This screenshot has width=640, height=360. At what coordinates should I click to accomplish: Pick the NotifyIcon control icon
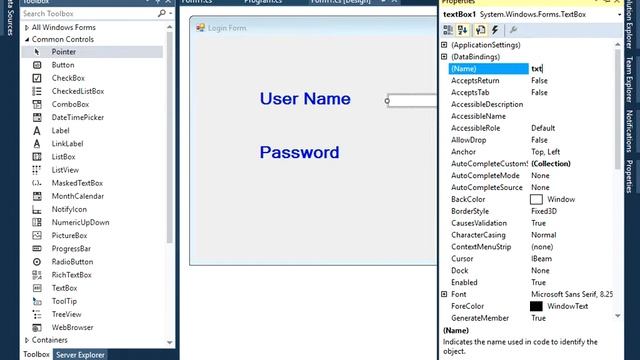[x=37, y=209]
